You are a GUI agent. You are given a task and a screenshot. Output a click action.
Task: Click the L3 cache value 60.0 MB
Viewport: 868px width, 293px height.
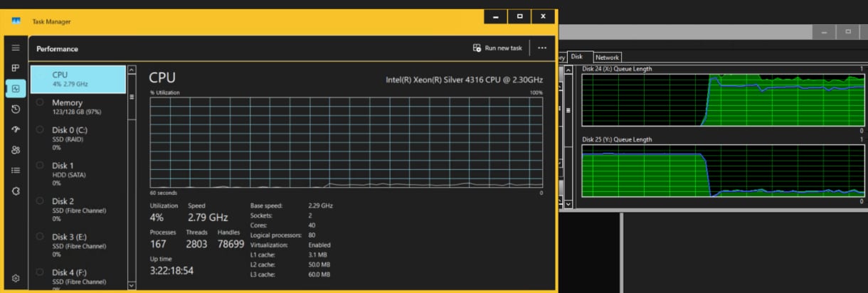tap(319, 275)
